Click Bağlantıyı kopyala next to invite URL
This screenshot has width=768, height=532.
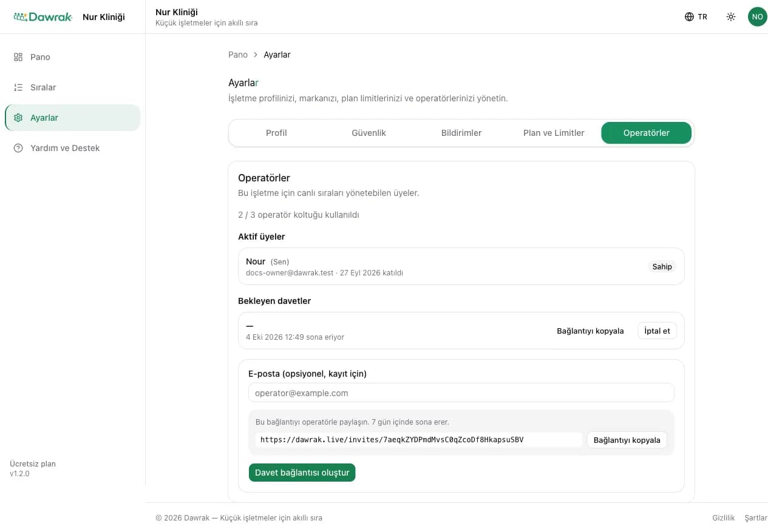click(627, 440)
